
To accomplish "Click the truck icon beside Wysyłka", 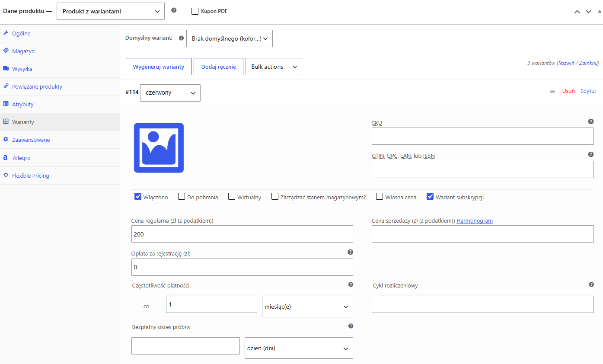I will click(6, 68).
